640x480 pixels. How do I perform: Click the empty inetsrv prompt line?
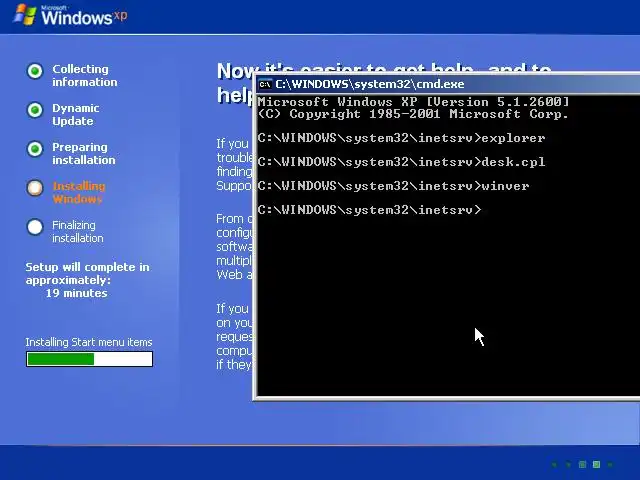click(369, 210)
